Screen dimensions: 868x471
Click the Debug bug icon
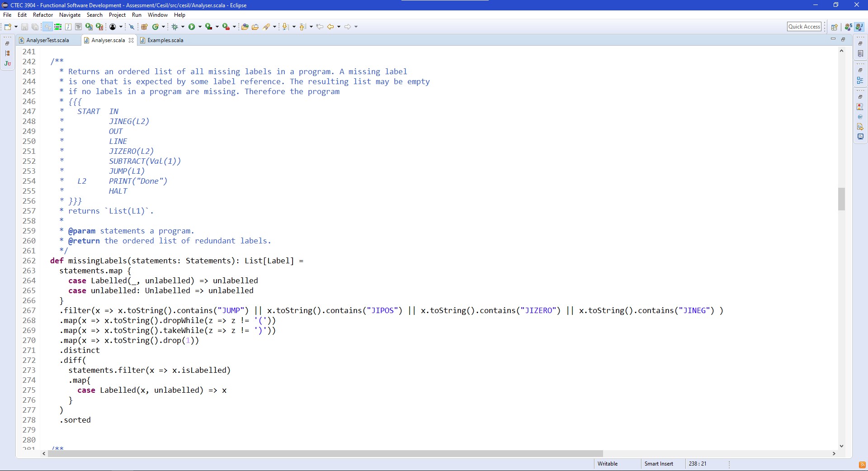point(175,27)
